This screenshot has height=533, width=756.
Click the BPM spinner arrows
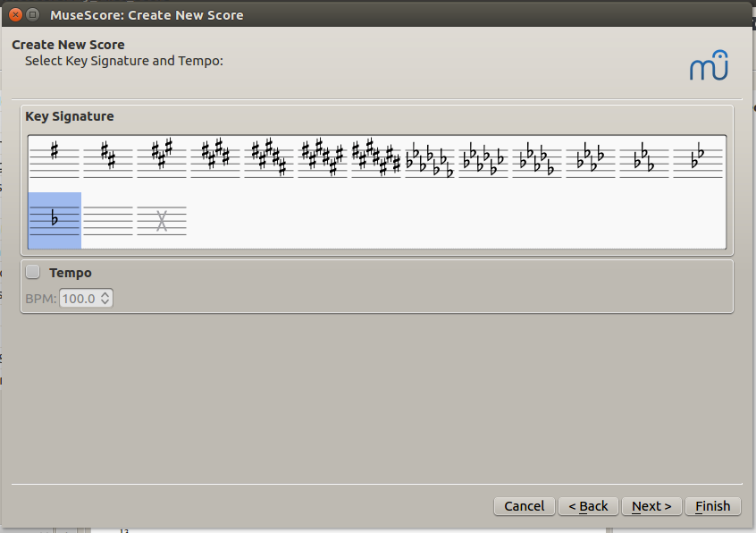[105, 299]
